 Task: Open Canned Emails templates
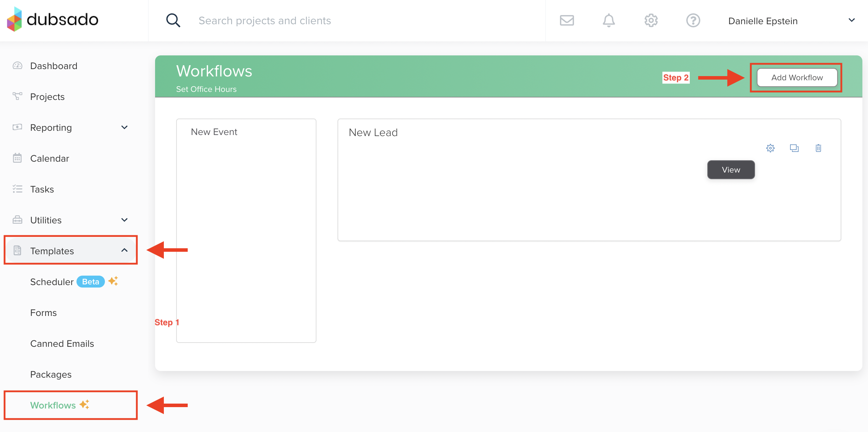62,344
